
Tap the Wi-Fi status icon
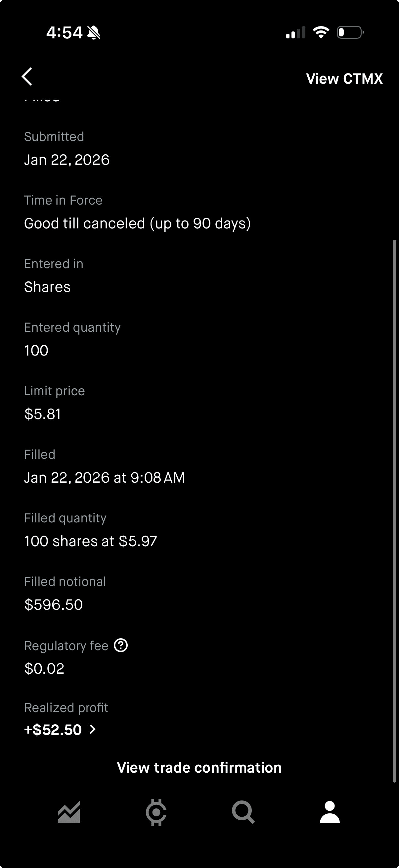(321, 32)
